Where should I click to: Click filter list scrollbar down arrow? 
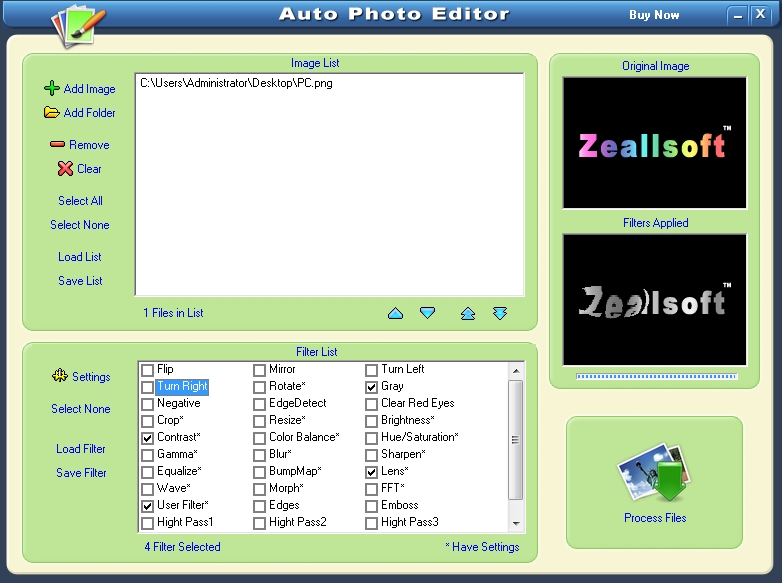point(516,523)
